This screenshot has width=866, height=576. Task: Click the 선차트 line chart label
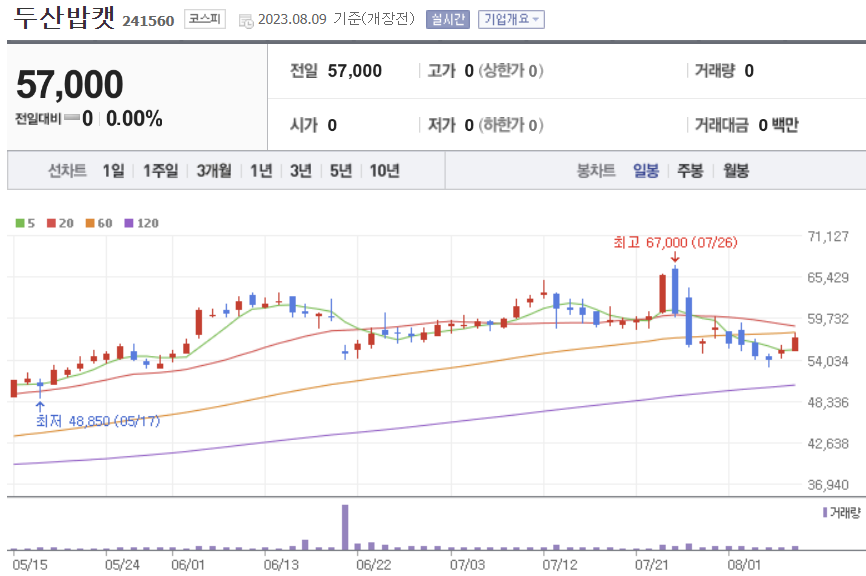click(67, 171)
